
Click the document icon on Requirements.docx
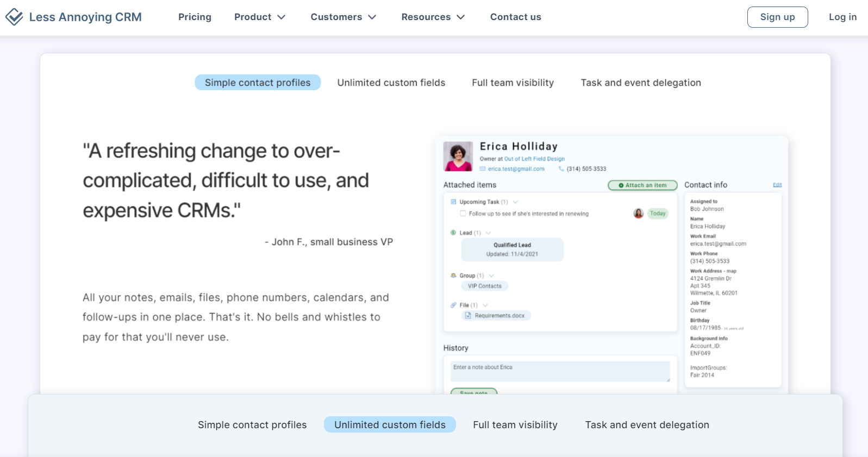468,315
